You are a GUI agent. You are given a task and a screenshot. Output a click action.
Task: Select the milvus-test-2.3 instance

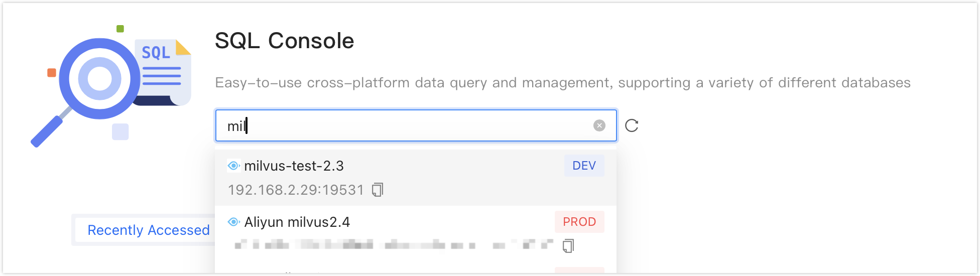point(416,178)
